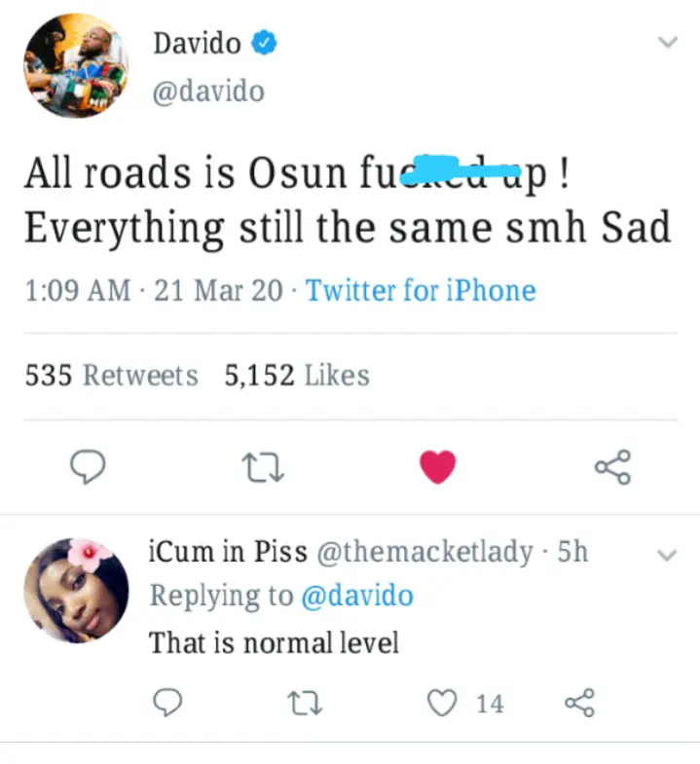Open the reply author's profile picture
700x764 pixels.
76,590
